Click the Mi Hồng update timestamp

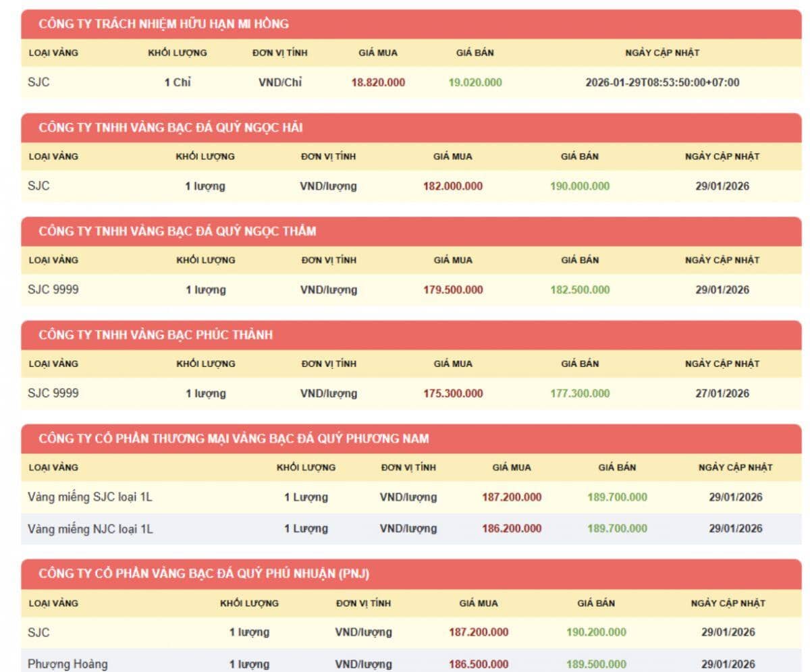[x=662, y=82]
